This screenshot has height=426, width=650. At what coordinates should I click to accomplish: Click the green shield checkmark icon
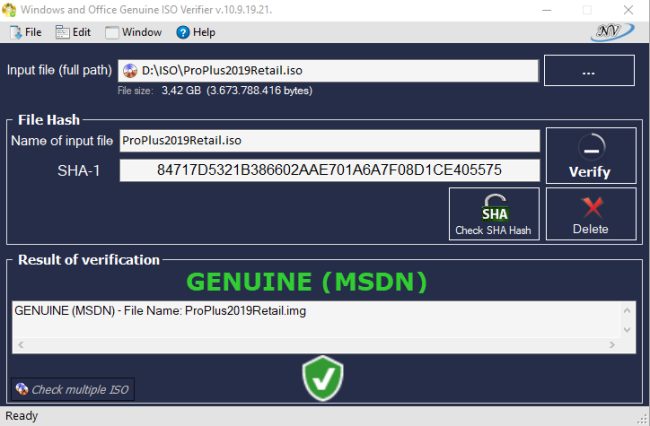click(x=323, y=378)
